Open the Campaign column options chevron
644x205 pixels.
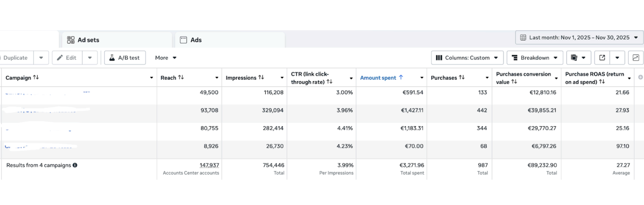click(x=151, y=78)
